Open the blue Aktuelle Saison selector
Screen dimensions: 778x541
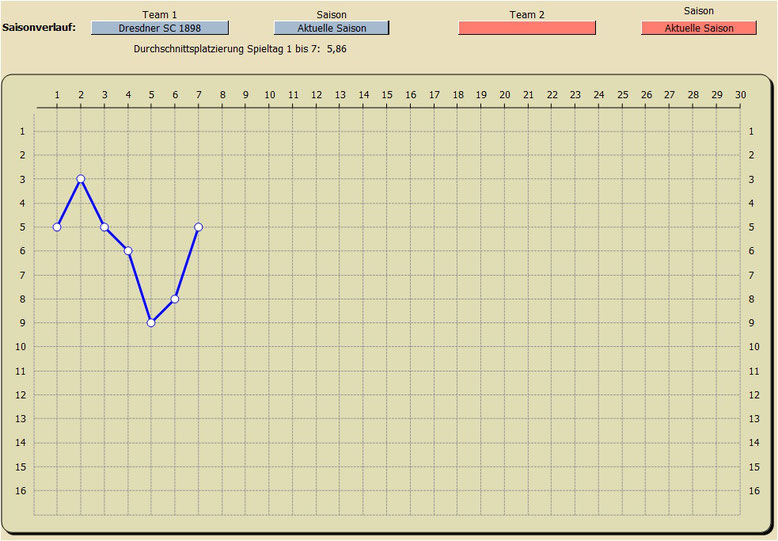tap(331, 28)
